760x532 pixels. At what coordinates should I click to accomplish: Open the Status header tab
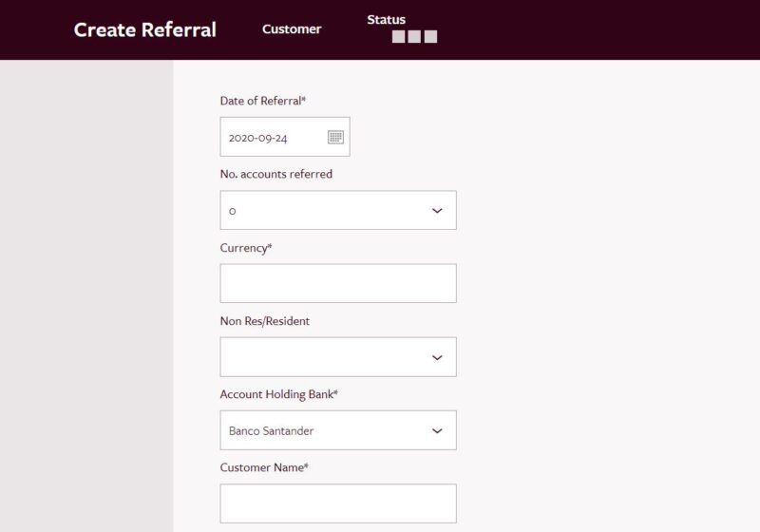(x=387, y=20)
